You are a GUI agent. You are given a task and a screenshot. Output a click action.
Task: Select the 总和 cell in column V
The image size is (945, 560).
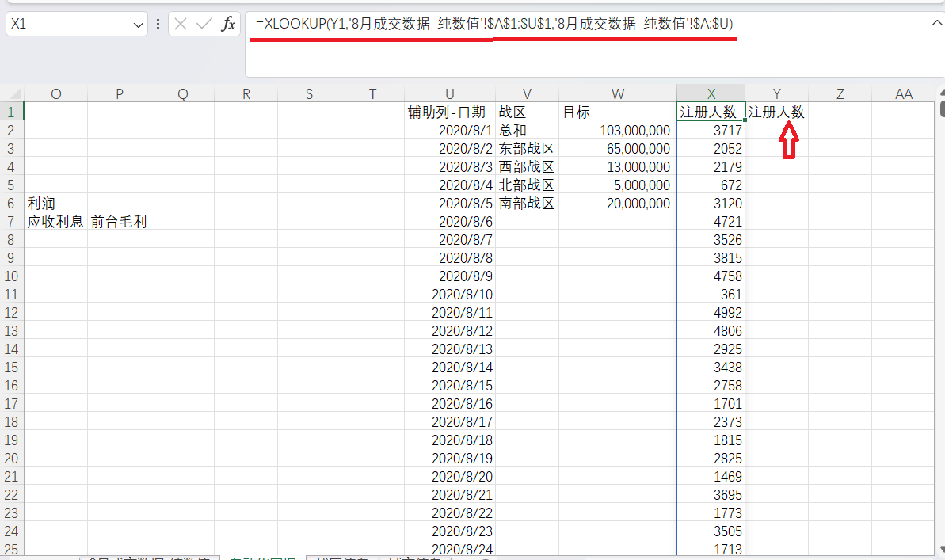coord(528,131)
